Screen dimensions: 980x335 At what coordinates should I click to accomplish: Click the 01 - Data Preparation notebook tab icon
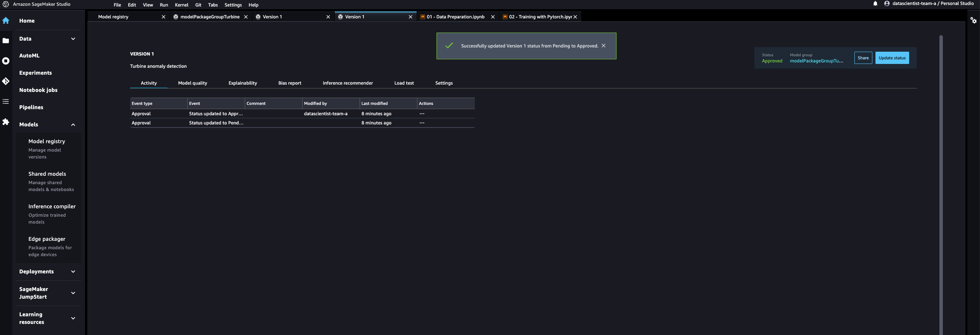click(x=422, y=17)
